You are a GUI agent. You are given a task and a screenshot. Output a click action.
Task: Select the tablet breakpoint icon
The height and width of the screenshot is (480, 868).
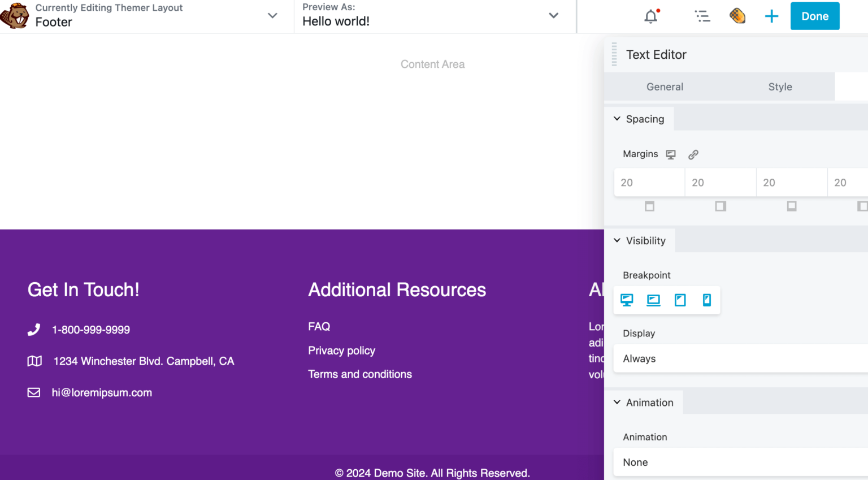point(680,300)
